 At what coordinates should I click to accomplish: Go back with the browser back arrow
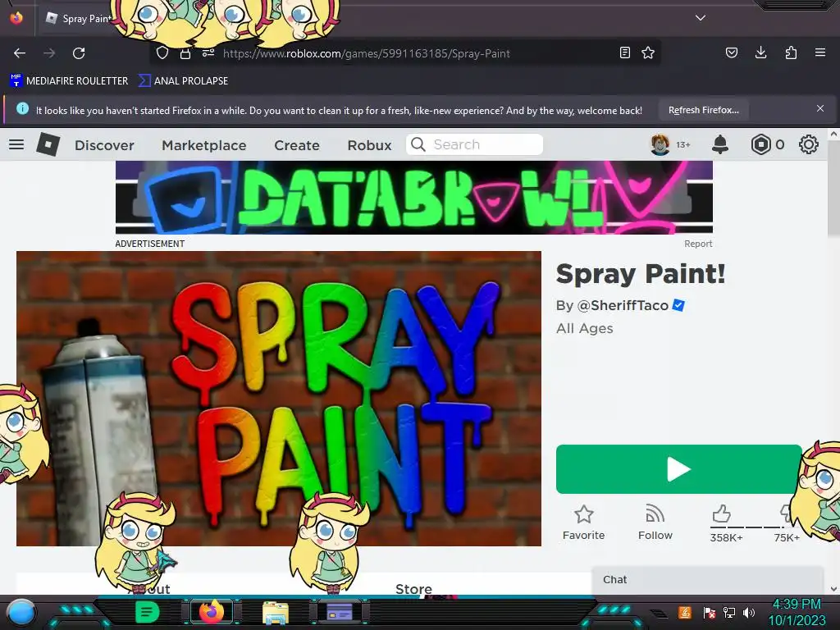20,53
